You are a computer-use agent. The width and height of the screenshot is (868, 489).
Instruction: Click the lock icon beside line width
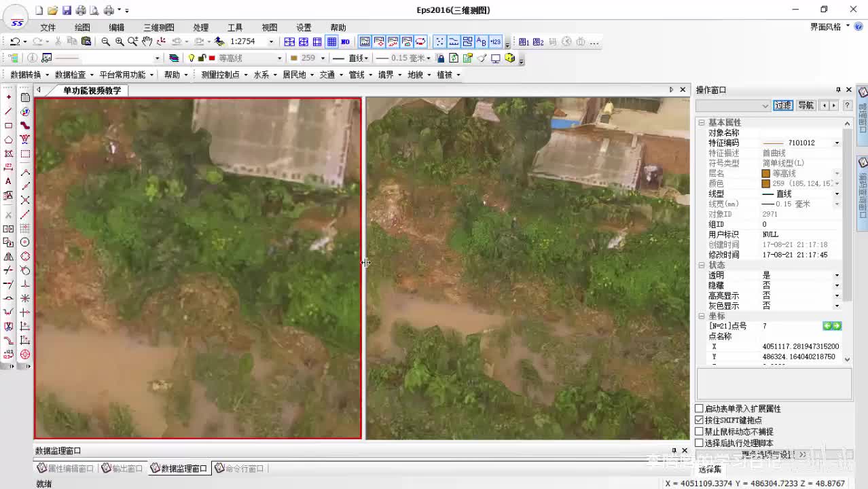[440, 58]
